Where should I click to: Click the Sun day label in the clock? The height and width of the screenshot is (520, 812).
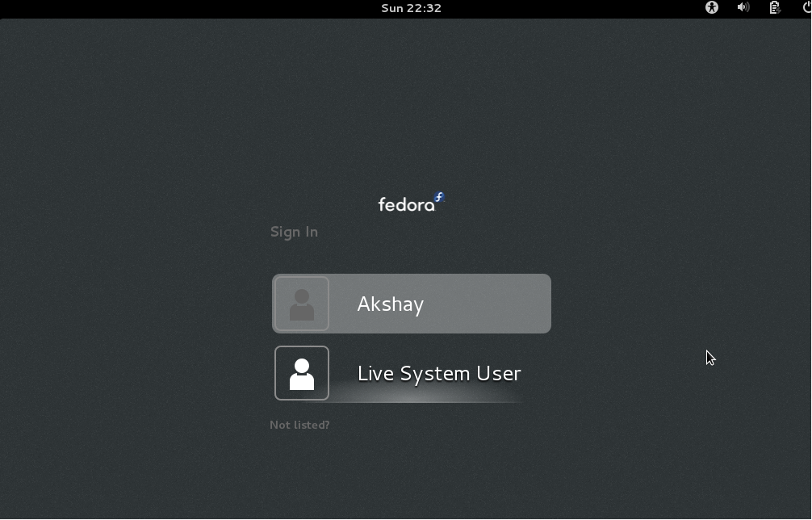click(x=392, y=8)
